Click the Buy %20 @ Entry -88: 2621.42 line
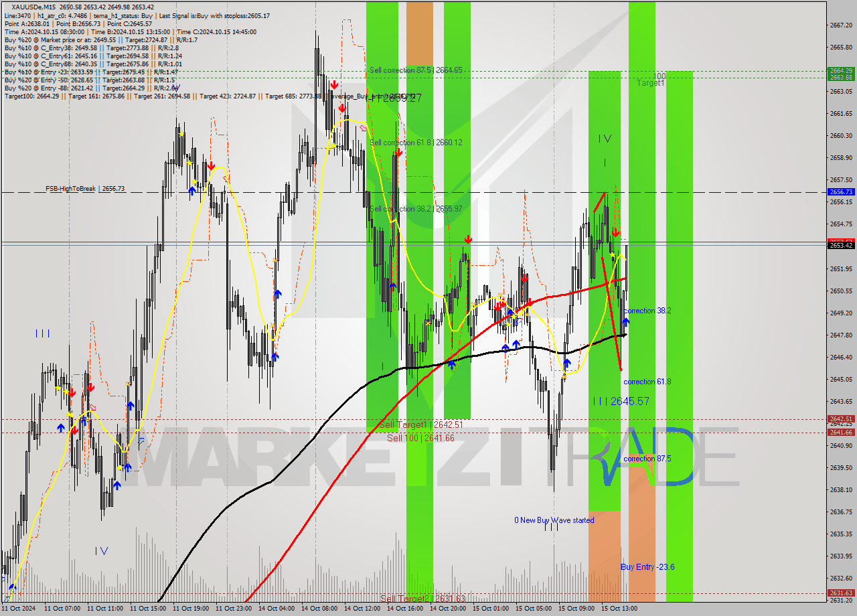The width and height of the screenshot is (857, 616). [x=91, y=88]
